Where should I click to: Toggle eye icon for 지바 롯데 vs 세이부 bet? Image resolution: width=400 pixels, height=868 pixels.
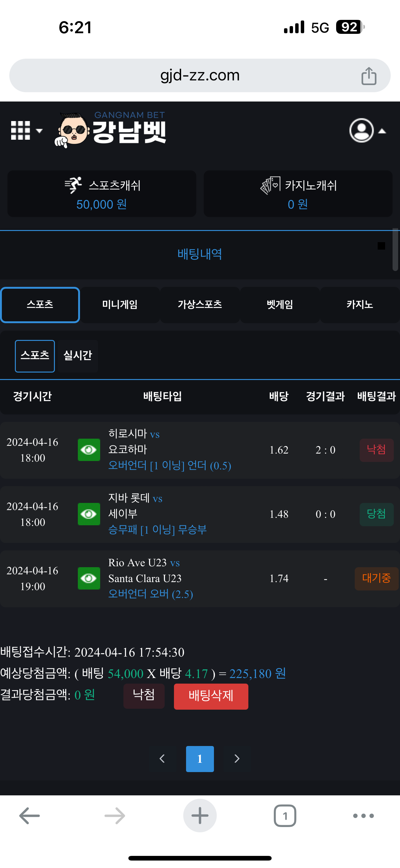pos(89,514)
